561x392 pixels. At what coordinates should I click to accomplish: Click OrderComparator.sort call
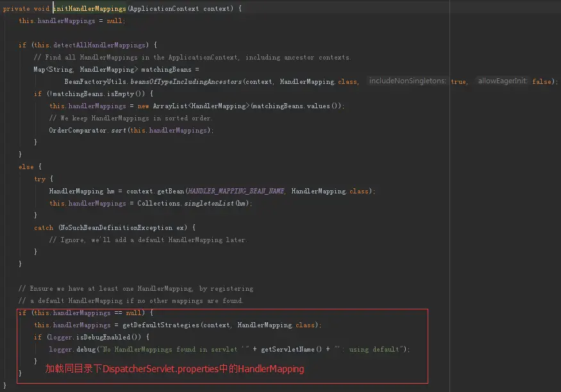pyautogui.click(x=131, y=130)
